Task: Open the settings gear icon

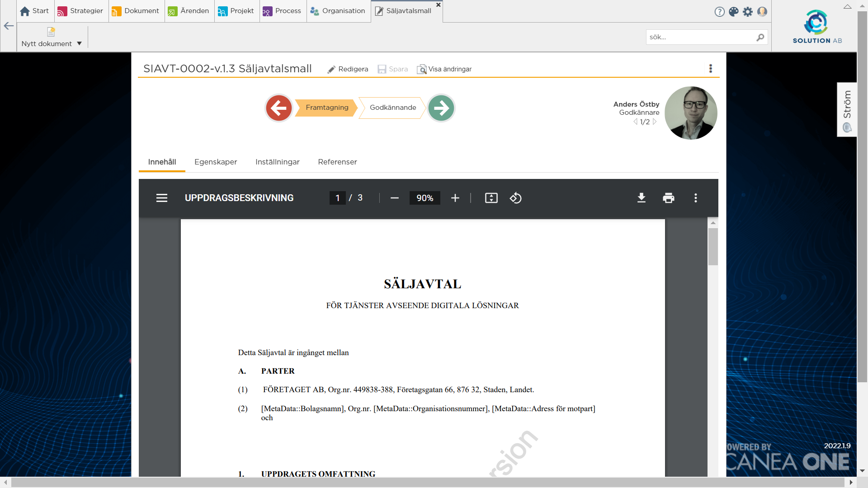Action: [748, 12]
